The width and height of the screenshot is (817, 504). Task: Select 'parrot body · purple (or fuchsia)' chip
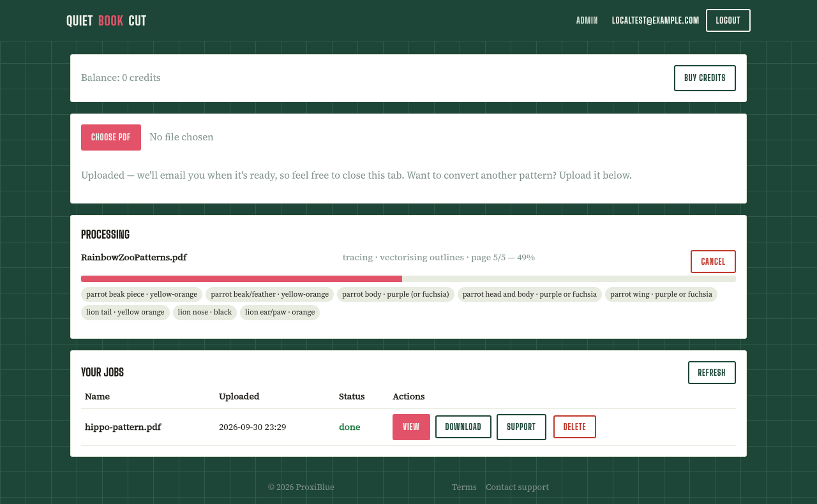(x=396, y=294)
